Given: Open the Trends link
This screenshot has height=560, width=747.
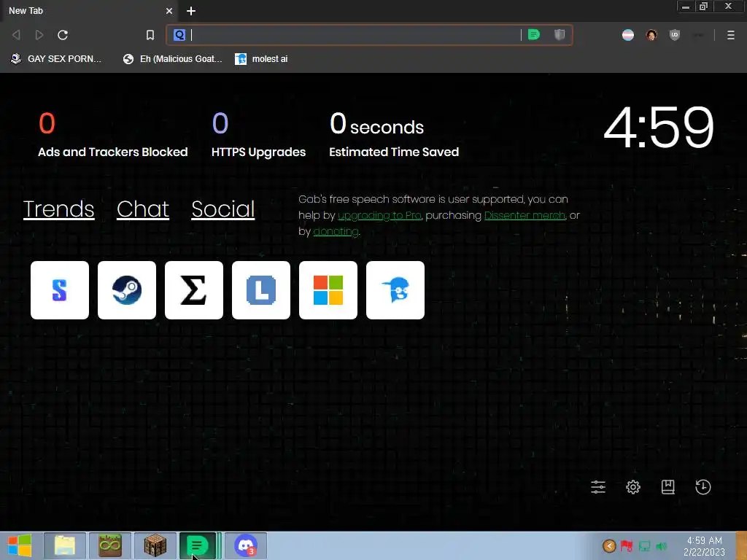Looking at the screenshot, I should tap(58, 209).
